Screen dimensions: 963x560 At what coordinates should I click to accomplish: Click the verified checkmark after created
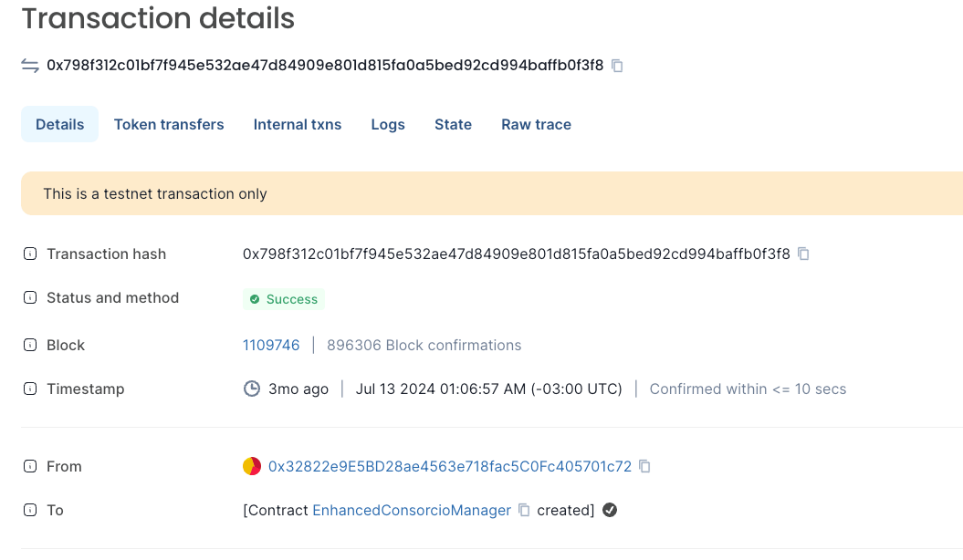coord(610,510)
